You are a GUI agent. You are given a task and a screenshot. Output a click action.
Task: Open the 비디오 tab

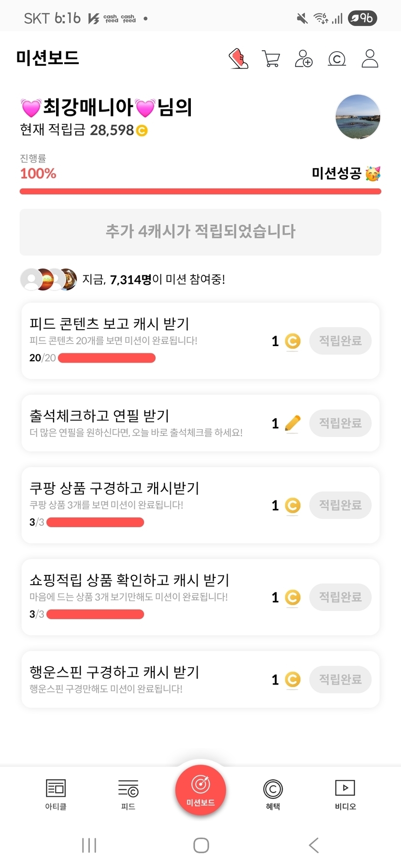[x=345, y=794]
